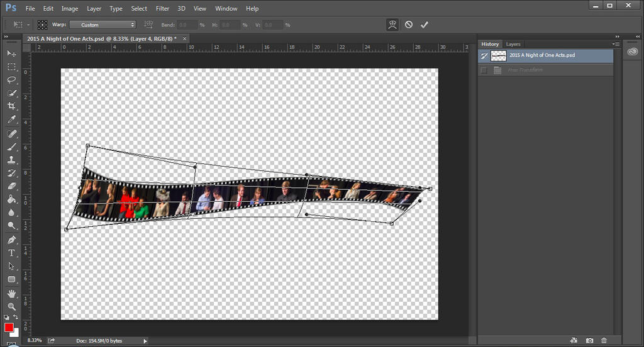The width and height of the screenshot is (644, 347).
Task: Commit the transform with the checkmark
Action: [x=424, y=25]
